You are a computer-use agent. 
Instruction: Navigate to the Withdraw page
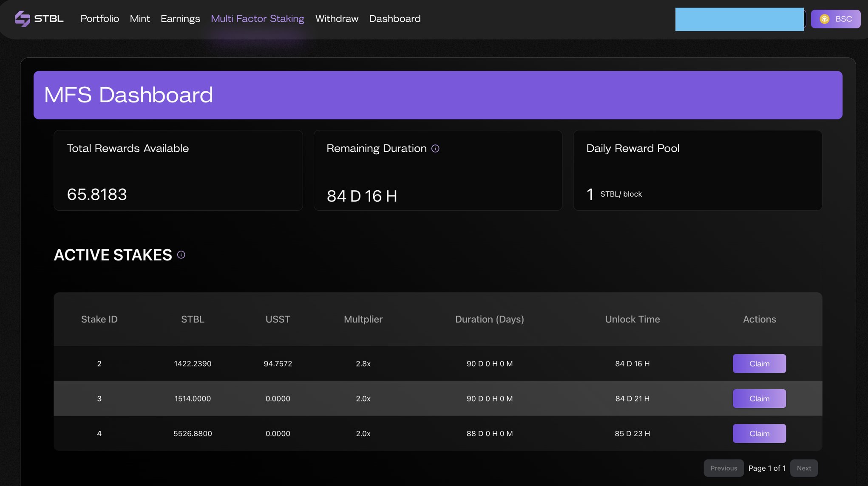pyautogui.click(x=337, y=19)
